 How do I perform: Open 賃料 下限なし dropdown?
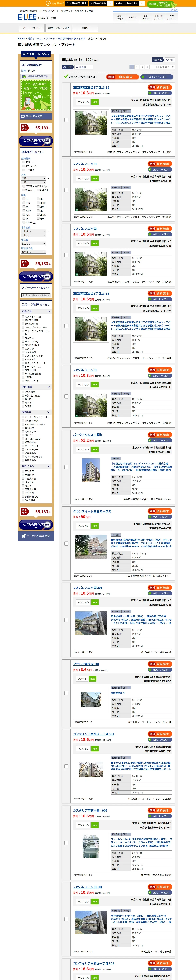[33, 178]
